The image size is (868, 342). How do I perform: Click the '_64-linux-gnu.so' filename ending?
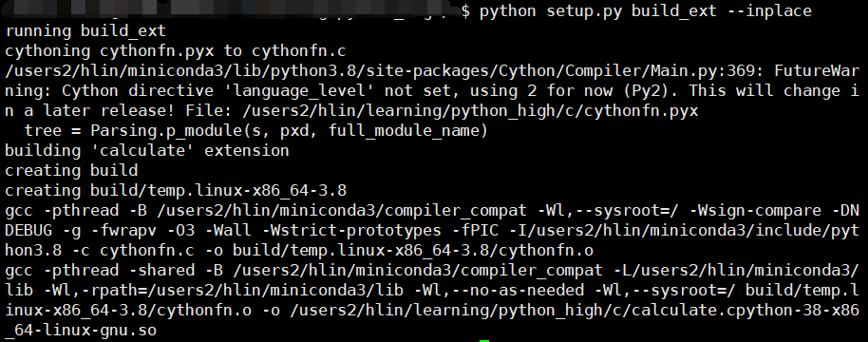(x=81, y=331)
